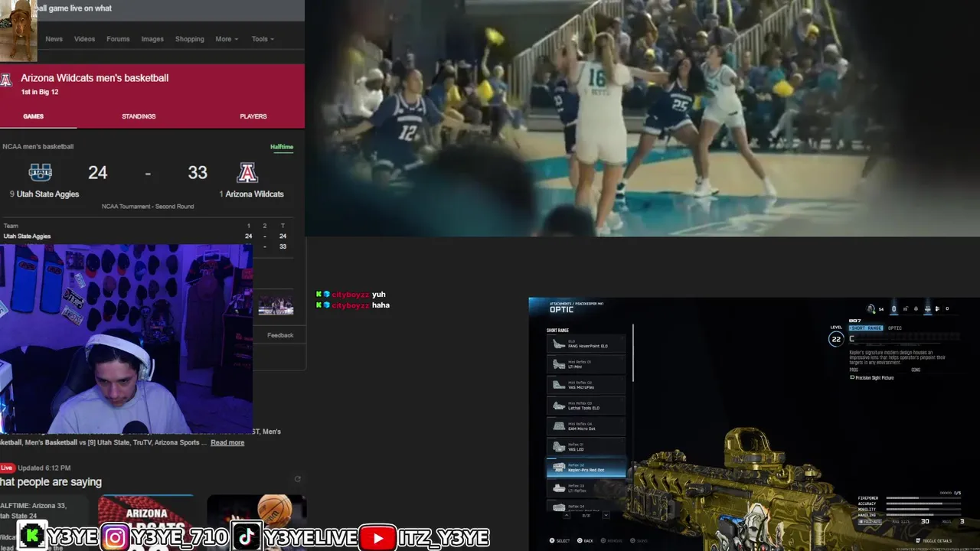Click NCAA Tournament - Second Round text

point(148,207)
